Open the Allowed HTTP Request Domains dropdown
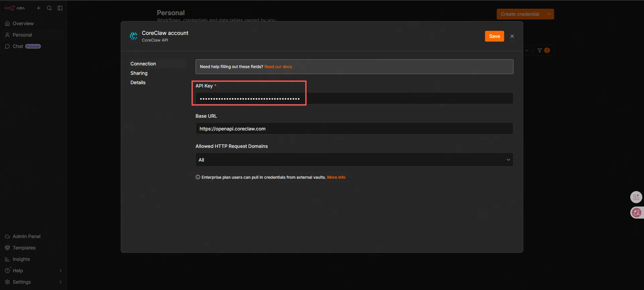Viewport: 644px width, 290px height. (354, 160)
